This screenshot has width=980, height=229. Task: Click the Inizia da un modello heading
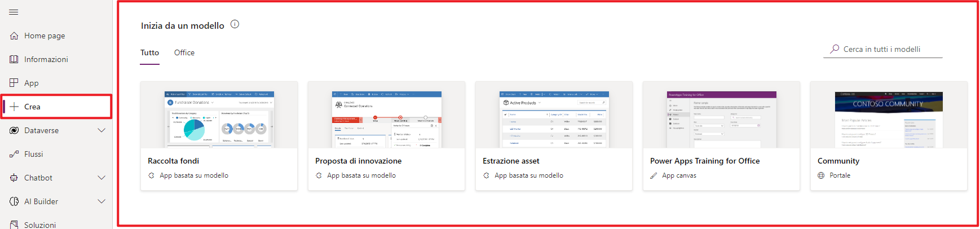pos(183,25)
